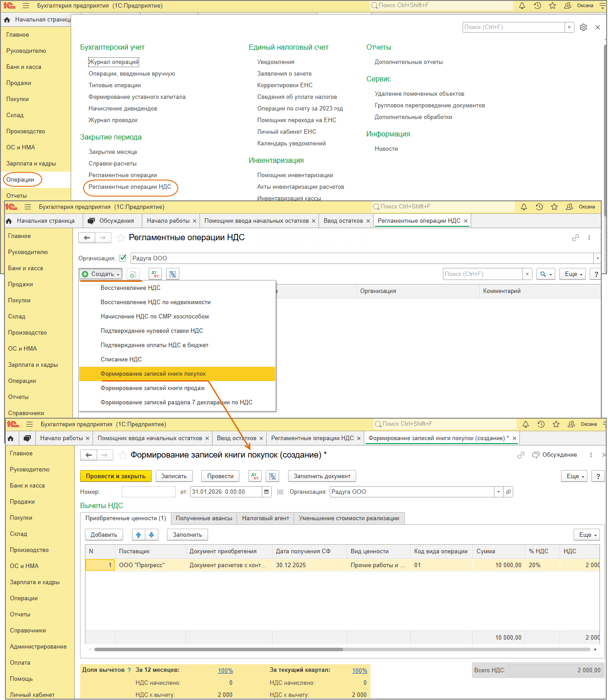
Task: Move the table row up
Action: [139, 535]
